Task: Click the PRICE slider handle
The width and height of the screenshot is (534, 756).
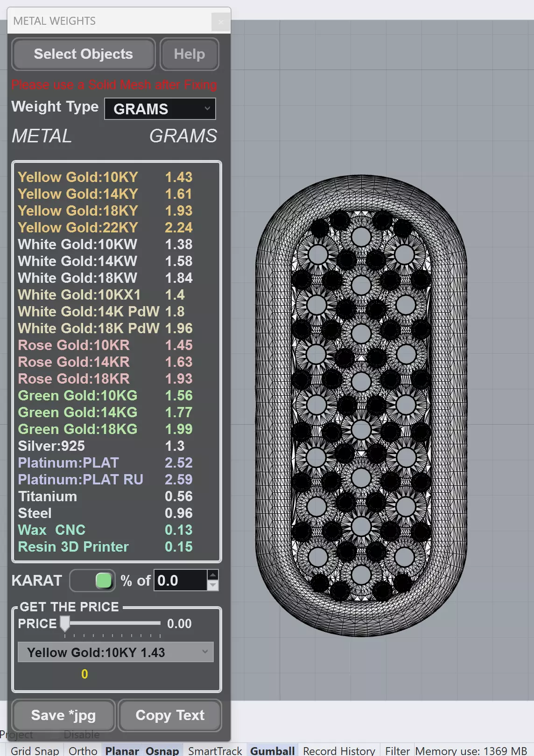Action: [65, 623]
